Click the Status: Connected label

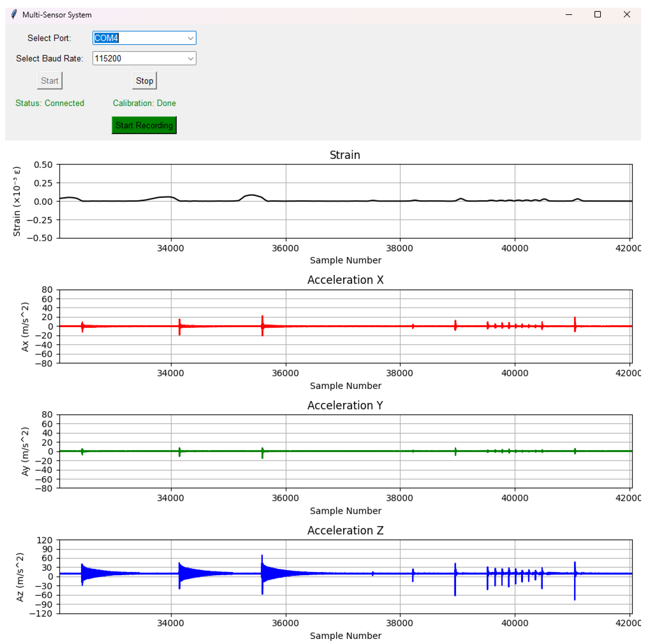tap(50, 103)
